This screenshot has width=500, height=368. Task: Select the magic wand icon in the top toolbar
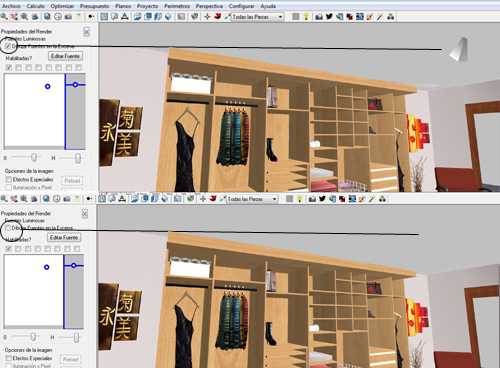(380, 17)
